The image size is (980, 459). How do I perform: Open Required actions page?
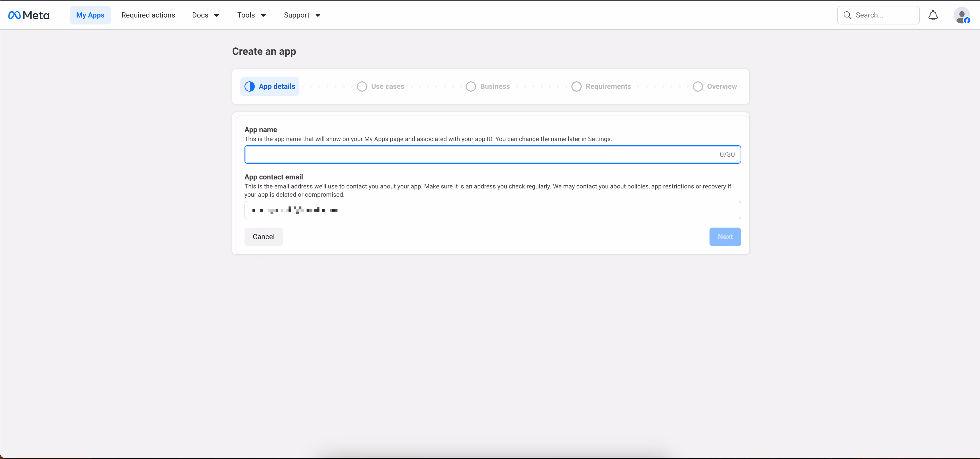[x=148, y=15]
